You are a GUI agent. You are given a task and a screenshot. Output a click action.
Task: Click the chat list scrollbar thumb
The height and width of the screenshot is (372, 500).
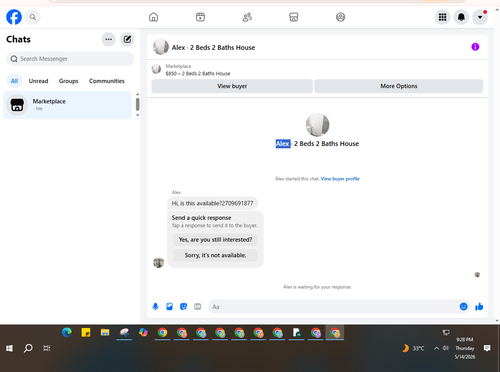[137, 104]
